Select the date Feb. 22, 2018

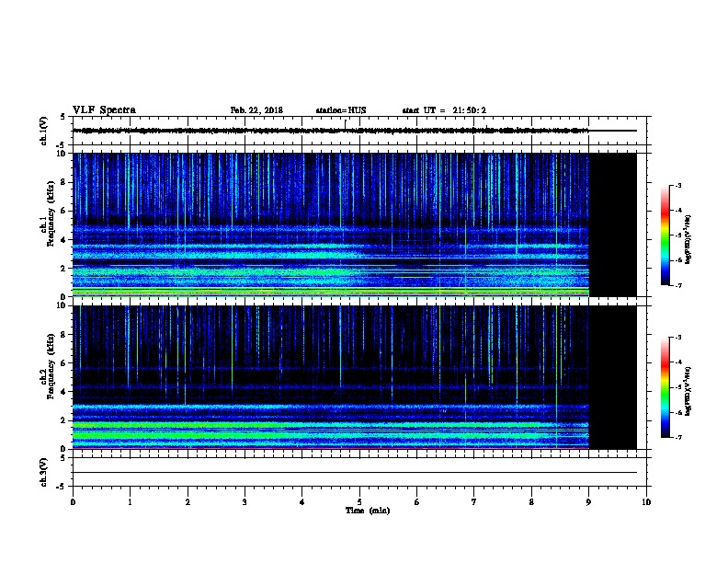(256, 110)
